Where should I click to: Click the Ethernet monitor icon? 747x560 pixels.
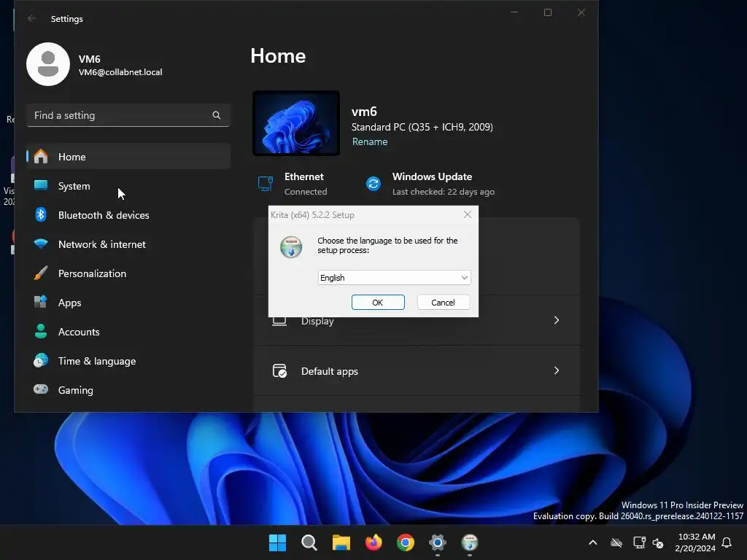(266, 183)
